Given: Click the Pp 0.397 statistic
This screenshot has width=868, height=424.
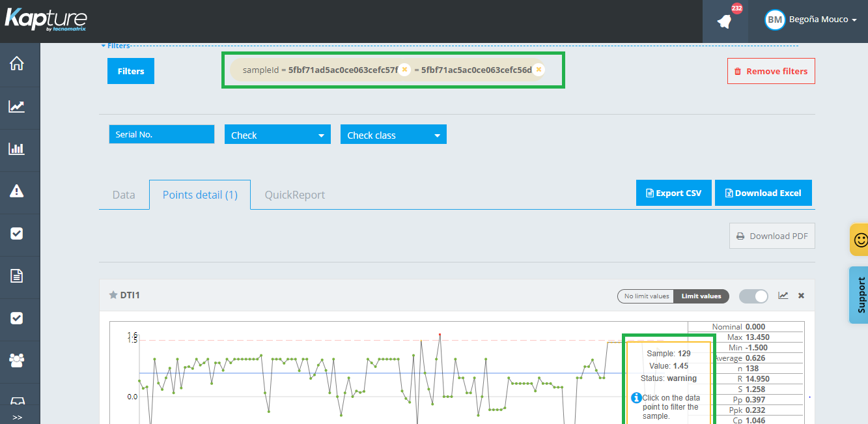Looking at the screenshot, I should pyautogui.click(x=749, y=400).
